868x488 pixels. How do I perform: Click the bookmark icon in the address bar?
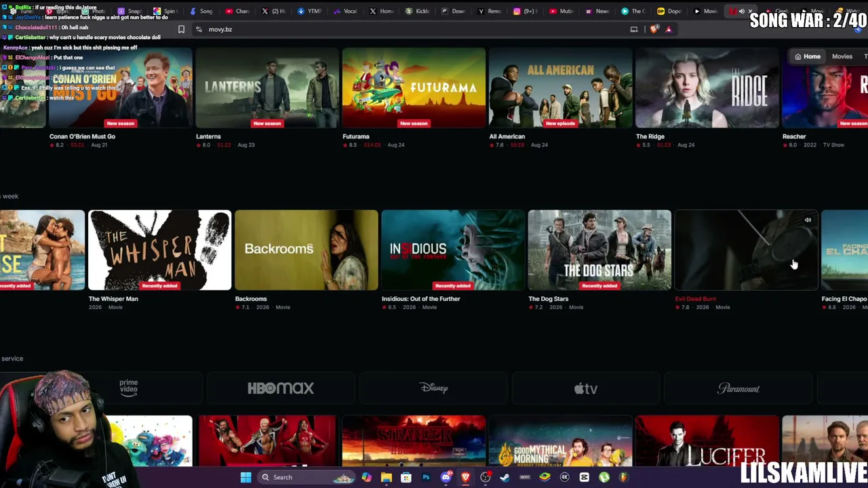click(x=181, y=29)
